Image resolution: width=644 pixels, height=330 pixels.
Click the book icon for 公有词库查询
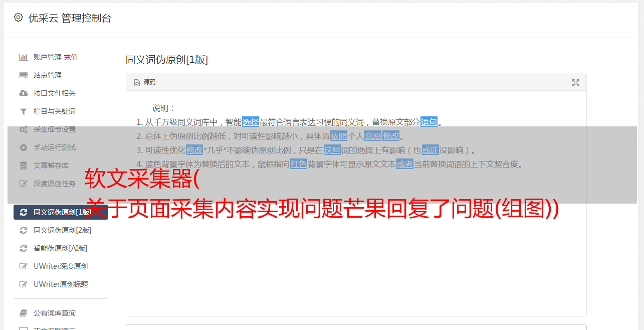[x=23, y=313]
